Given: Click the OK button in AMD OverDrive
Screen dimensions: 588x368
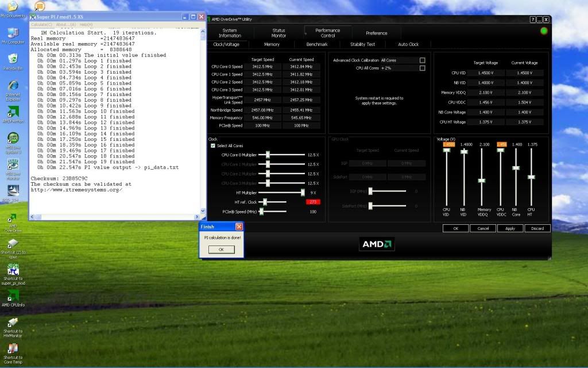Looking at the screenshot, I should coord(455,228).
